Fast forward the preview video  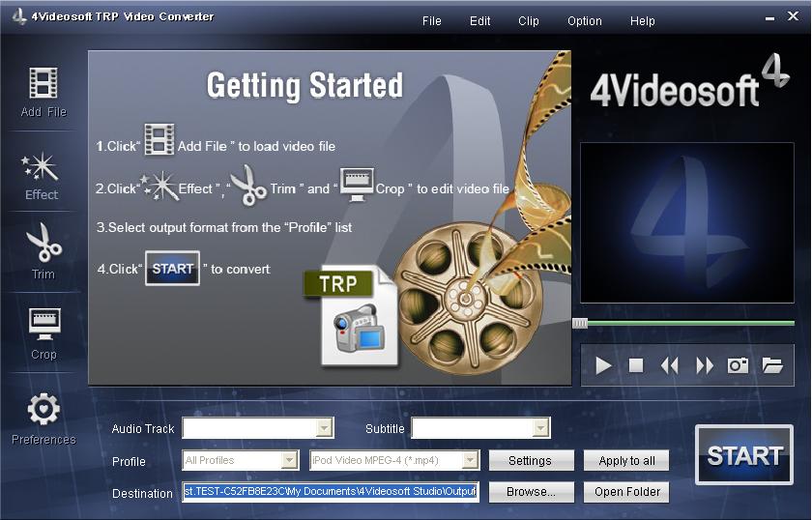[705, 365]
